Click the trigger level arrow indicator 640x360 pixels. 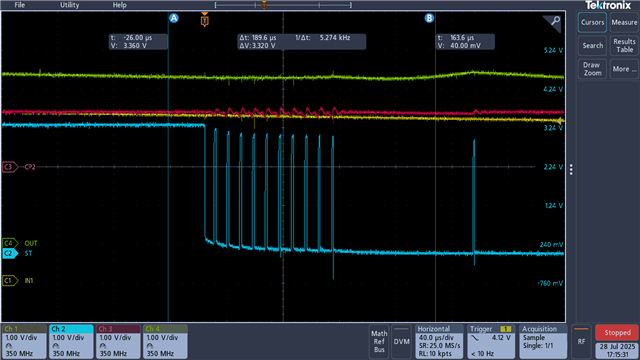561,121
